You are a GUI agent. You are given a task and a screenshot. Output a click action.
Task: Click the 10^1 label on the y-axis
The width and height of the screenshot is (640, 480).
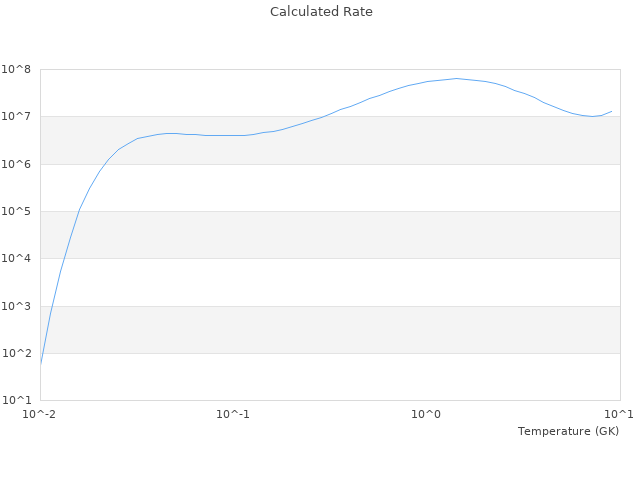tap(18, 401)
